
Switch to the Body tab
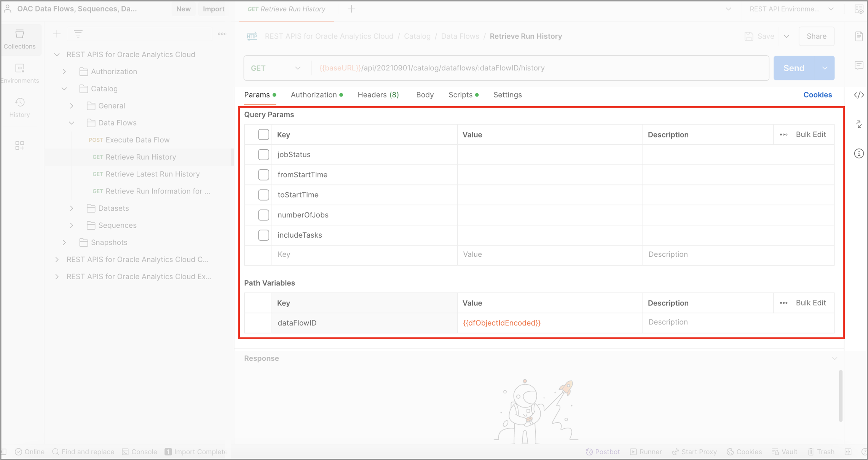pyautogui.click(x=424, y=95)
